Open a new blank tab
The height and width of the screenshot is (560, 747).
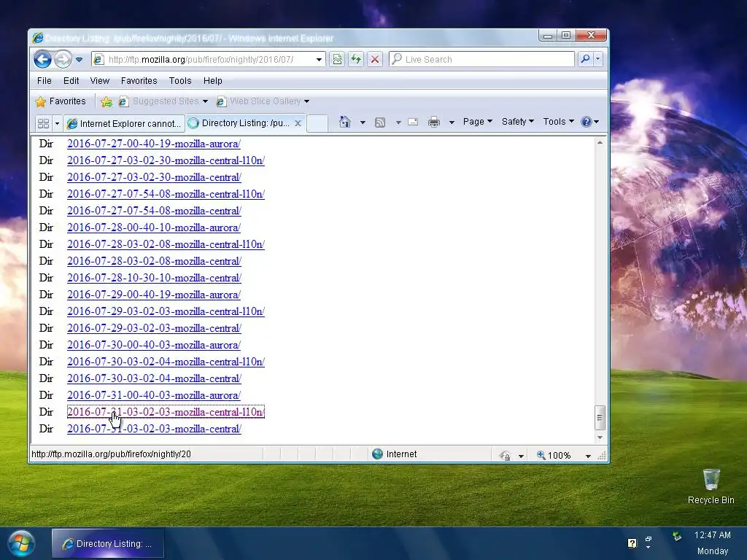[317, 123]
